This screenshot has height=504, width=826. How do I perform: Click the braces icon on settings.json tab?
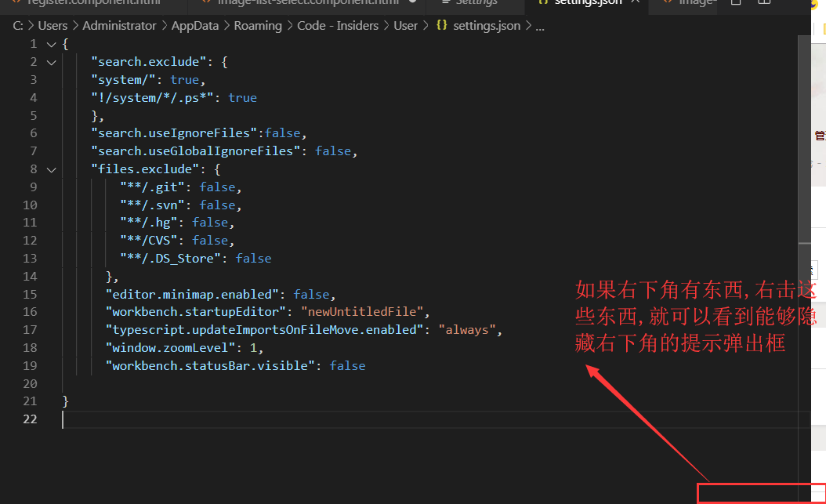542,2
